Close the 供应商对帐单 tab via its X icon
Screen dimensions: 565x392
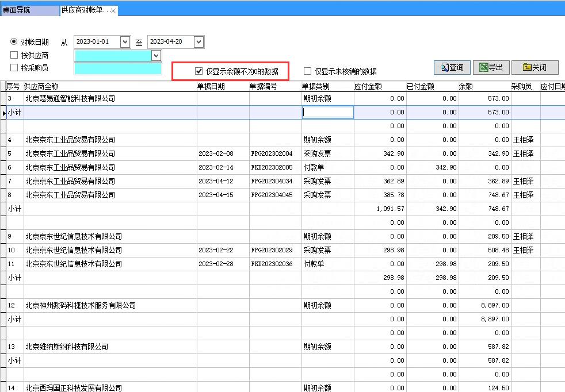click(112, 10)
